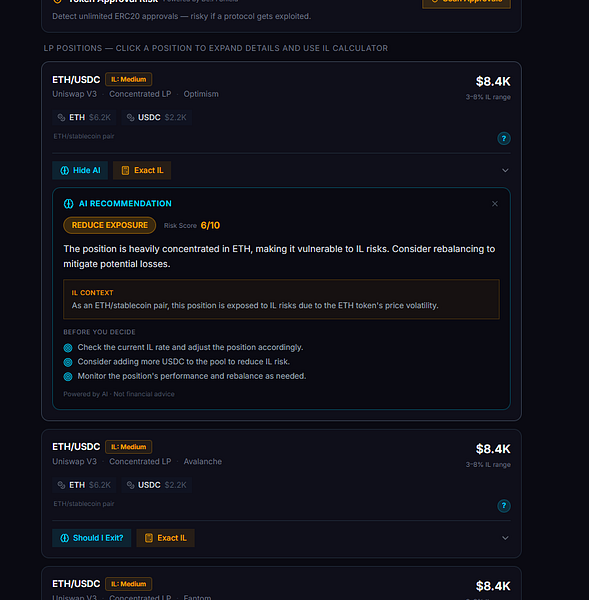
Task: Close the AI Recommendation panel
Action: pos(495,204)
